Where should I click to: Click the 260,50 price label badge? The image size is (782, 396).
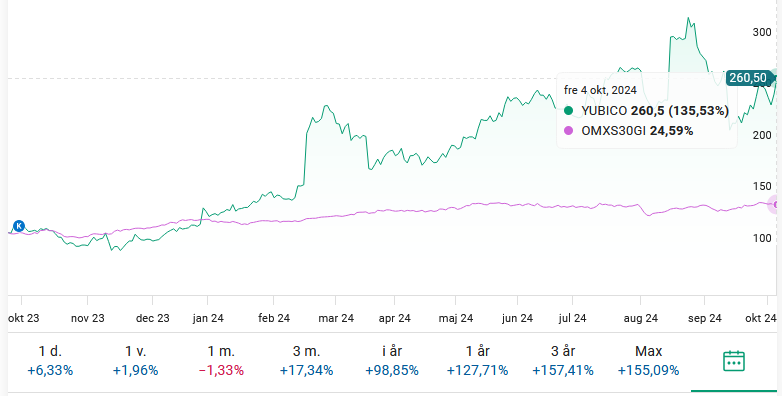point(748,78)
